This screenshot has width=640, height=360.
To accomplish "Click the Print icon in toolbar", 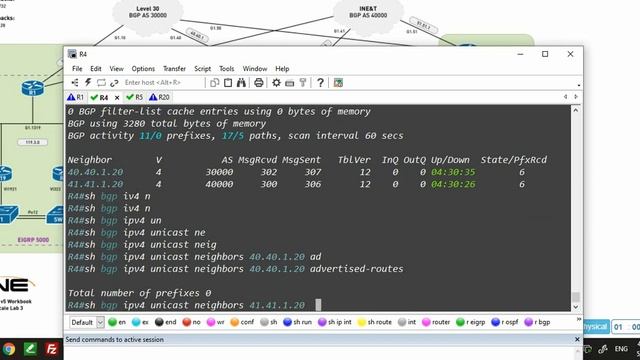I will pos(258,83).
